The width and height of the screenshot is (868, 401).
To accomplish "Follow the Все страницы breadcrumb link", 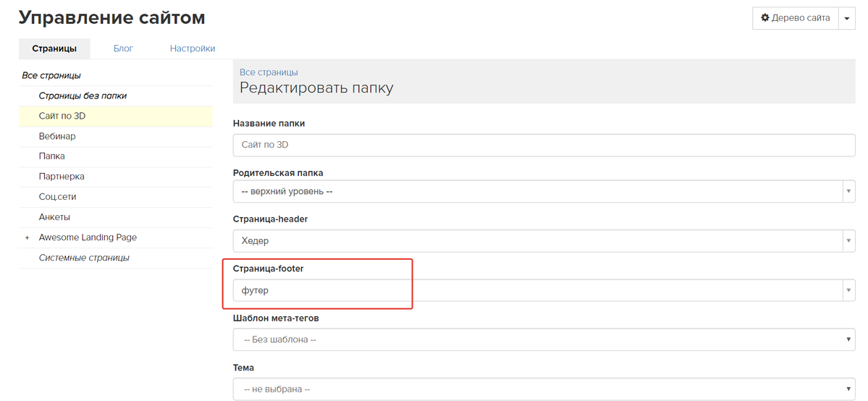I will pos(269,72).
